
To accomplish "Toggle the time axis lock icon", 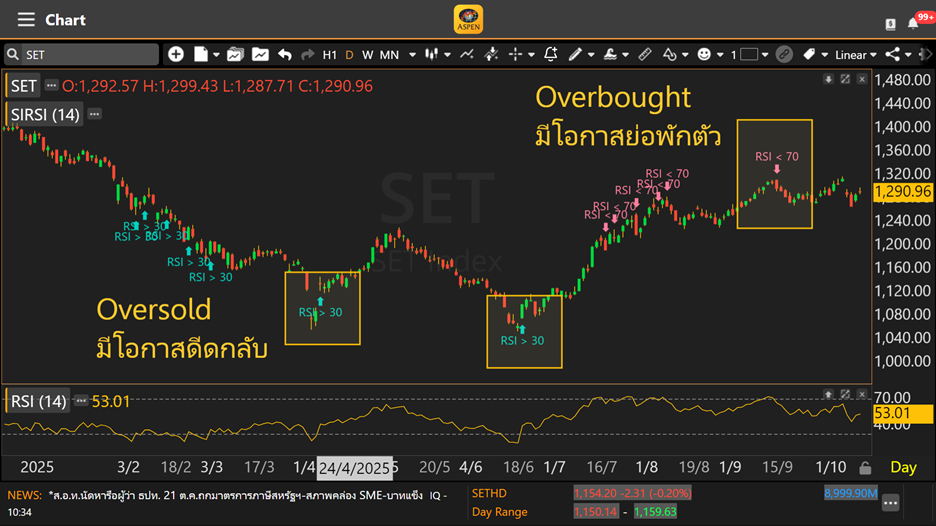I will 865,468.
